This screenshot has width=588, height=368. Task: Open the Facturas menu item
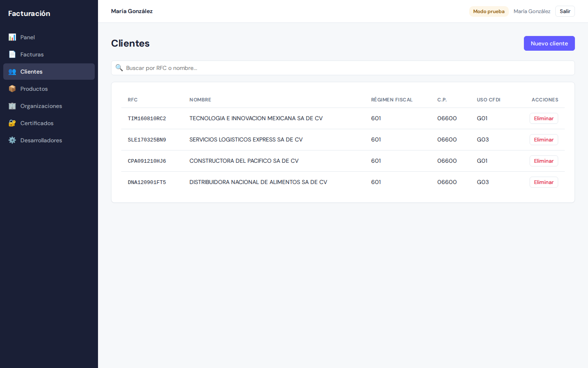point(32,54)
